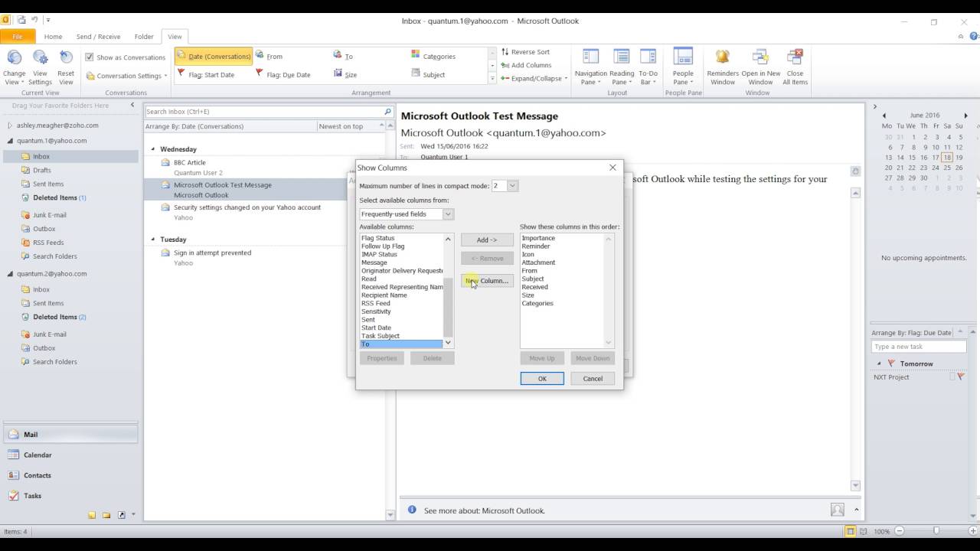Open the max lines in compact mode dropdown
The width and height of the screenshot is (980, 551).
(x=512, y=186)
